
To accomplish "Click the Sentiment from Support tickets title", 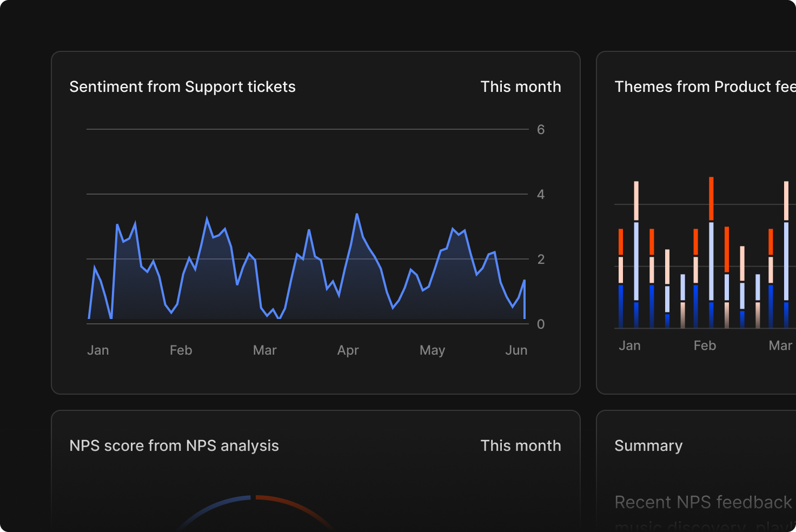I will coord(182,87).
